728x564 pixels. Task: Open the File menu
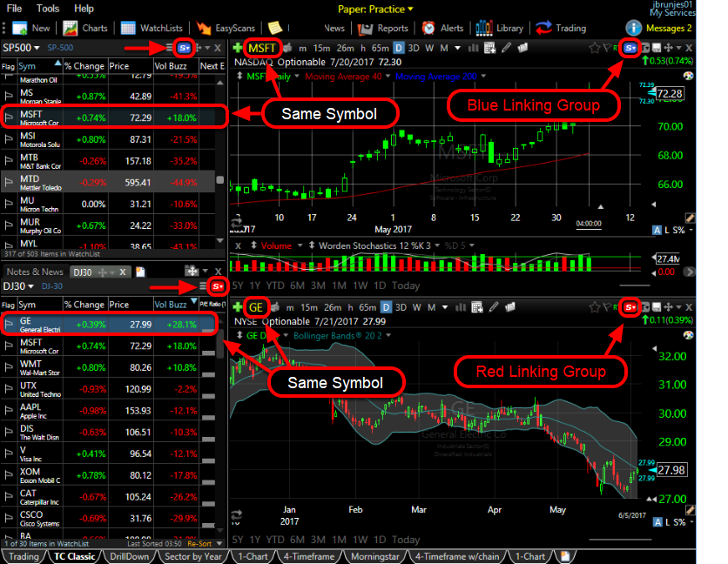(14, 9)
